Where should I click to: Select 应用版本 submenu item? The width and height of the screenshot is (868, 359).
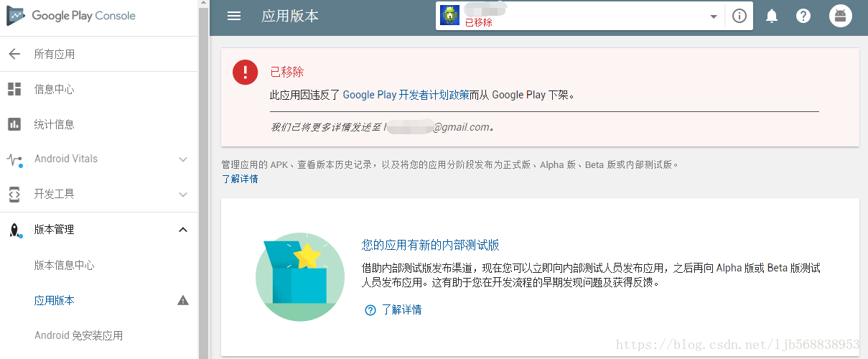coord(55,300)
